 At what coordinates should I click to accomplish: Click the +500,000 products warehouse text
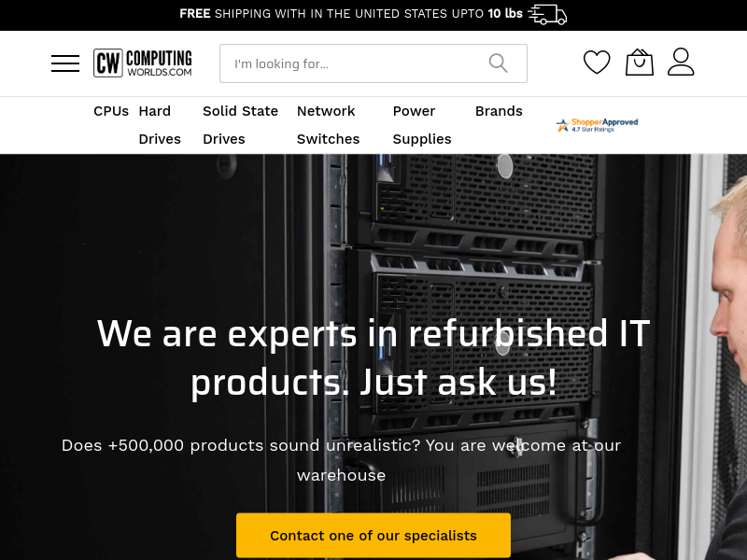[x=341, y=460]
